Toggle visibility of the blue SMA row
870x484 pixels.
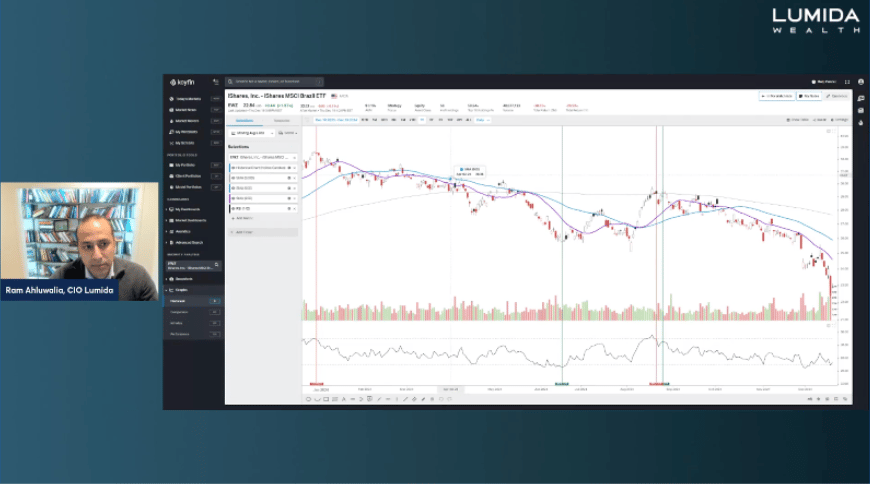234,188
